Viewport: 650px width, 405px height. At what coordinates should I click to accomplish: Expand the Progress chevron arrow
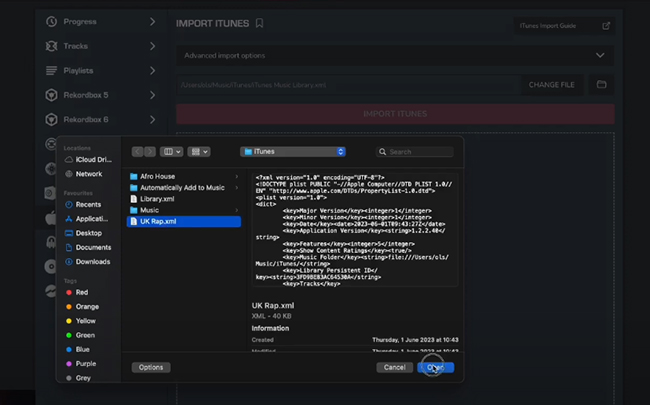pyautogui.click(x=153, y=22)
